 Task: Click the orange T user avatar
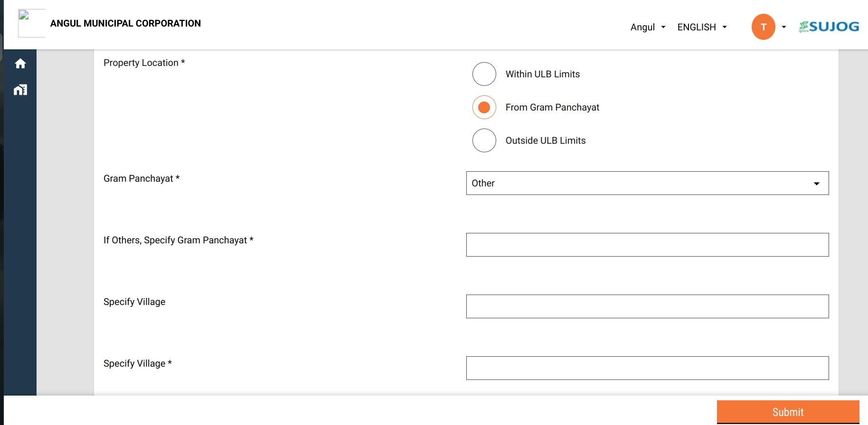(763, 27)
